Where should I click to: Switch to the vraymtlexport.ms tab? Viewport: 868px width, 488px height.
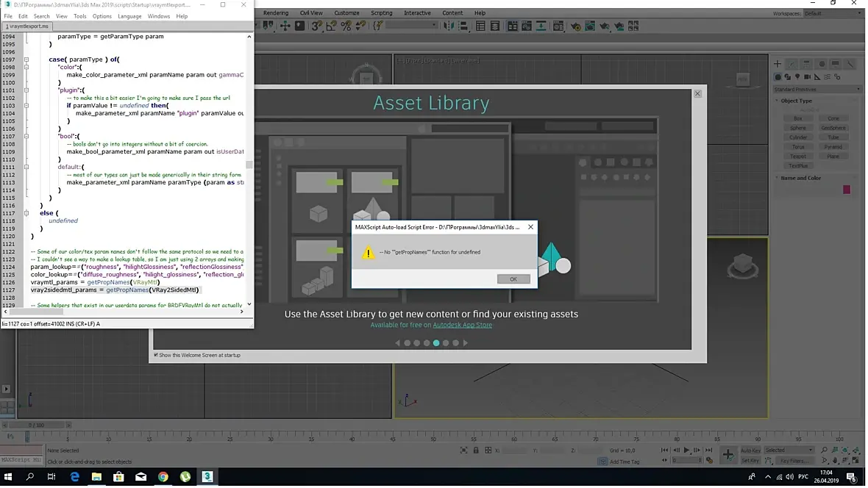pos(29,26)
